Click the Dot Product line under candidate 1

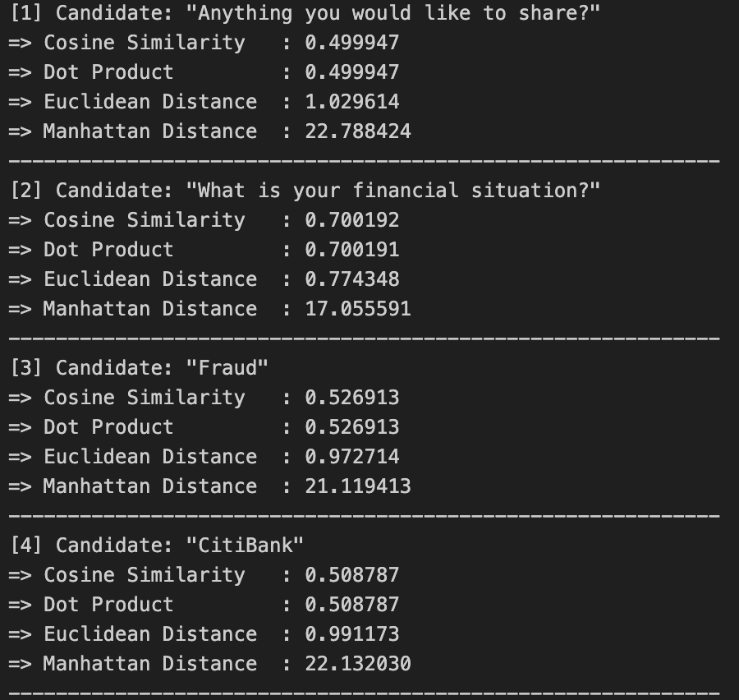click(204, 72)
